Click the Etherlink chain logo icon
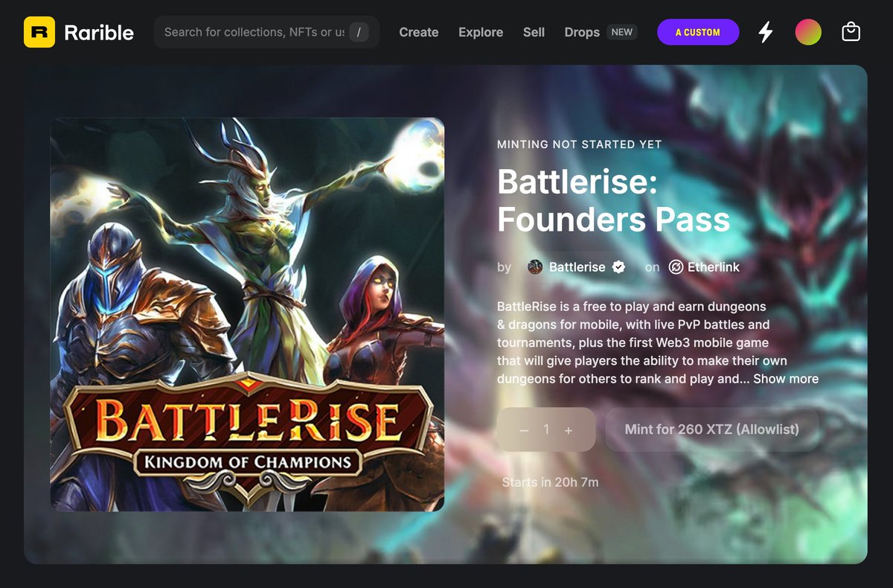Image resolution: width=893 pixels, height=588 pixels. tap(676, 267)
